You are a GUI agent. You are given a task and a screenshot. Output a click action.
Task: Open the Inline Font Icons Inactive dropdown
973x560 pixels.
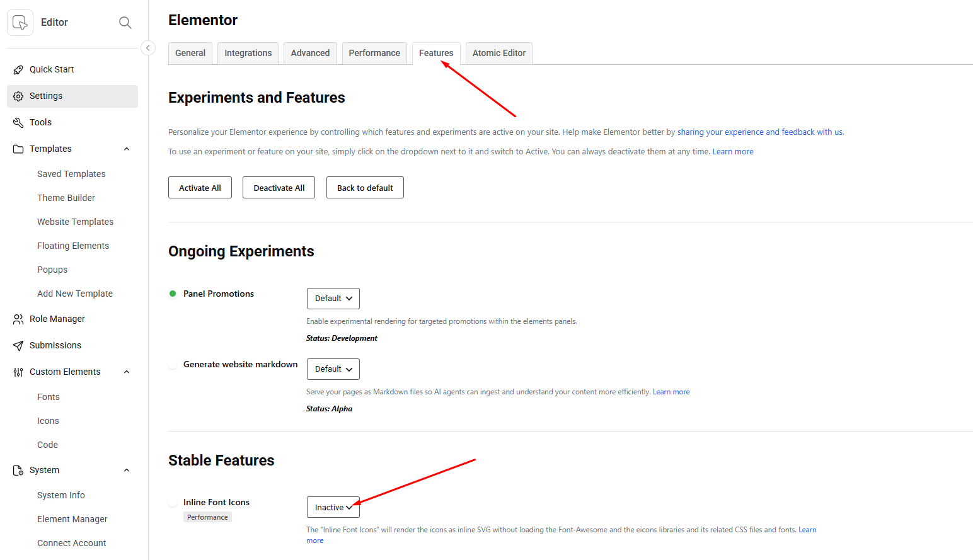333,507
